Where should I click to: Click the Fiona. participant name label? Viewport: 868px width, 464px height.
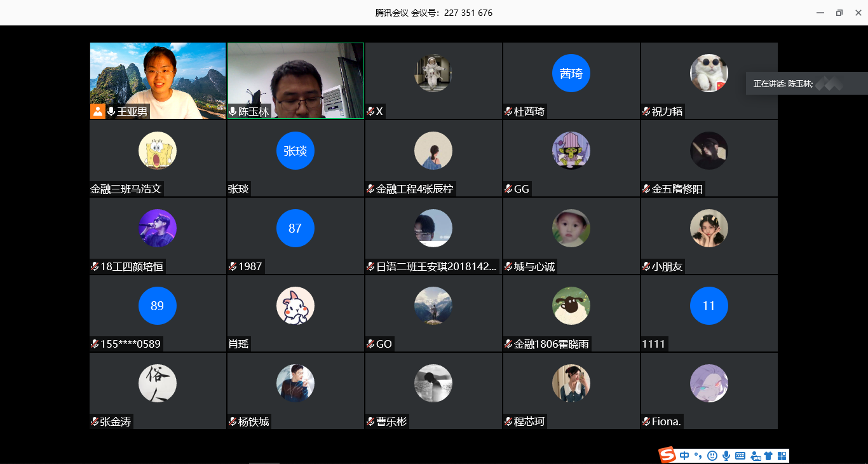coord(666,421)
